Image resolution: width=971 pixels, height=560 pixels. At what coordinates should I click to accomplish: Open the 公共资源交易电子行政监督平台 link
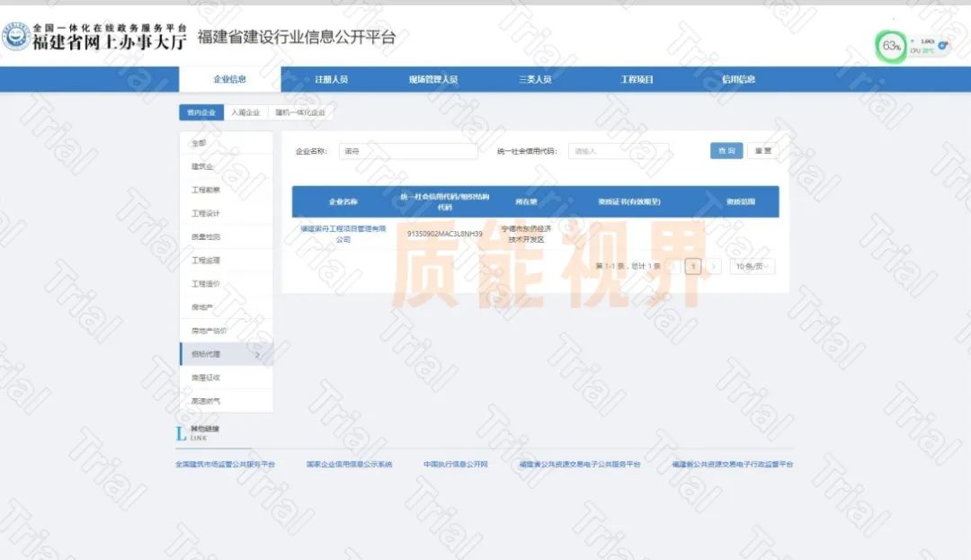[733, 464]
